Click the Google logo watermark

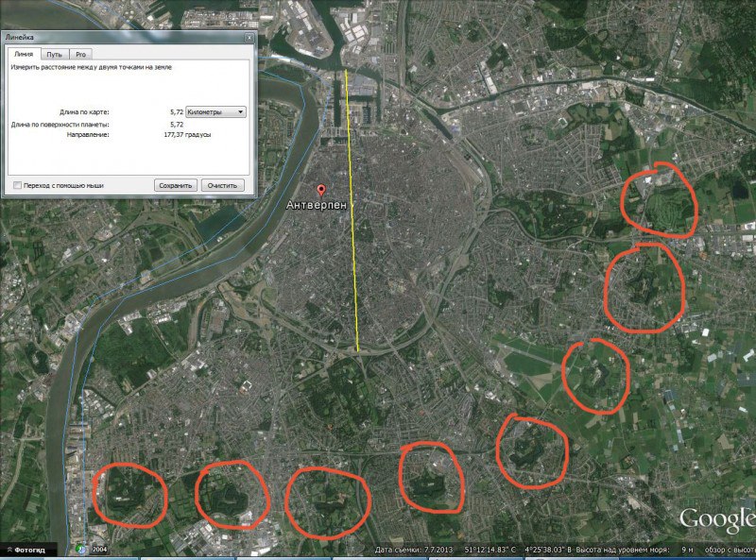[716, 519]
